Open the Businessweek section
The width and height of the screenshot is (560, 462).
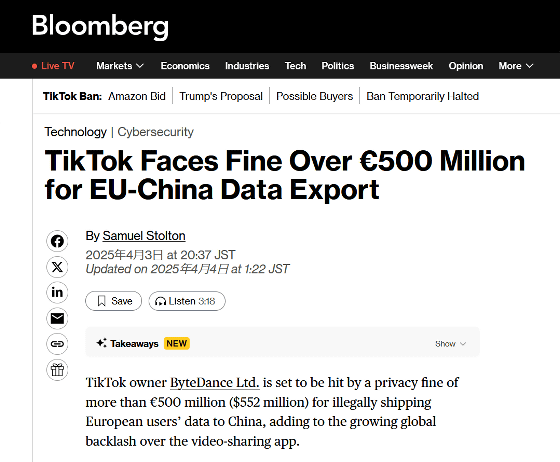401,66
